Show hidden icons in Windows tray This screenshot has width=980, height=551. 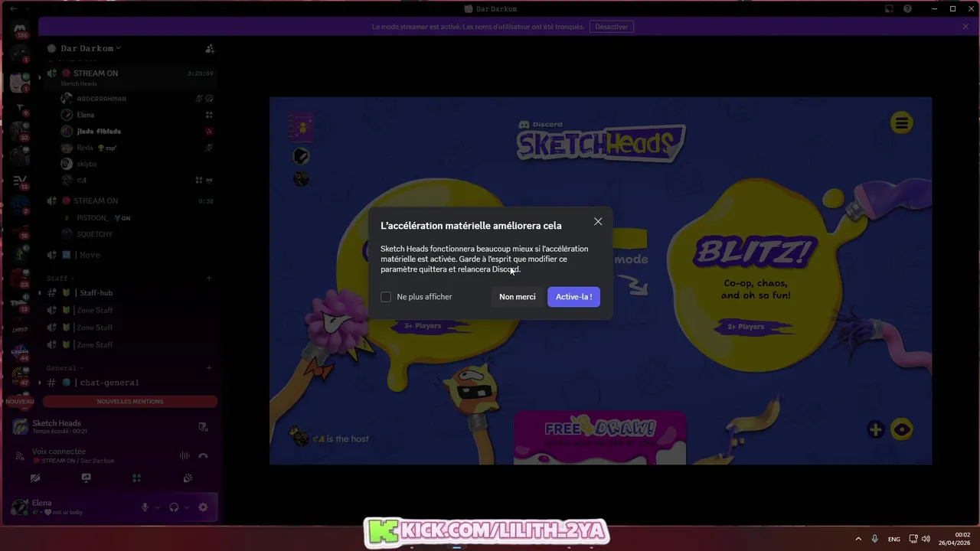(857, 539)
